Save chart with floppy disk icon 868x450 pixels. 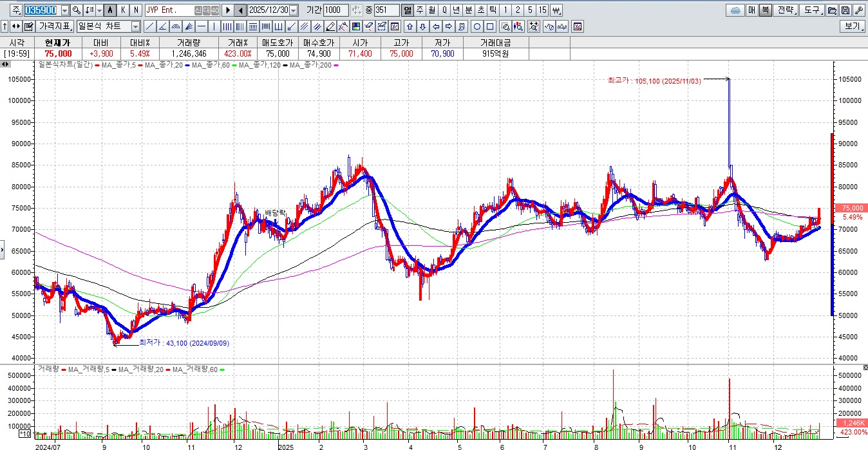click(845, 10)
